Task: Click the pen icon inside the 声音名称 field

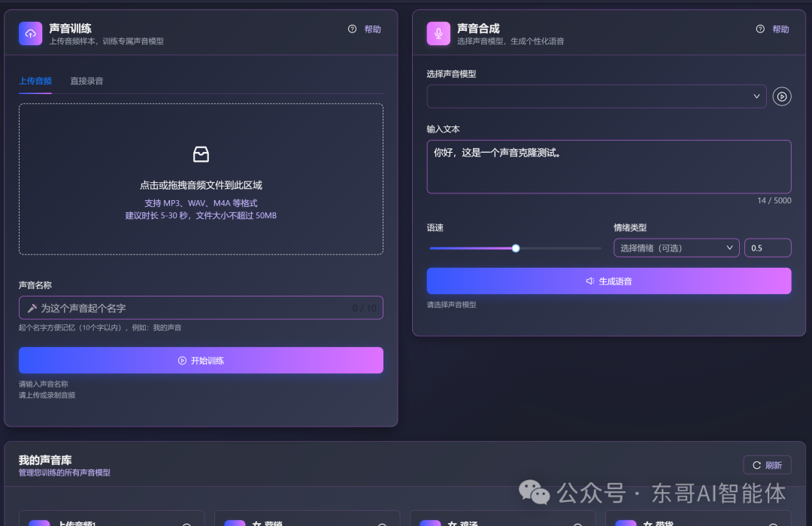Action: pyautogui.click(x=30, y=308)
